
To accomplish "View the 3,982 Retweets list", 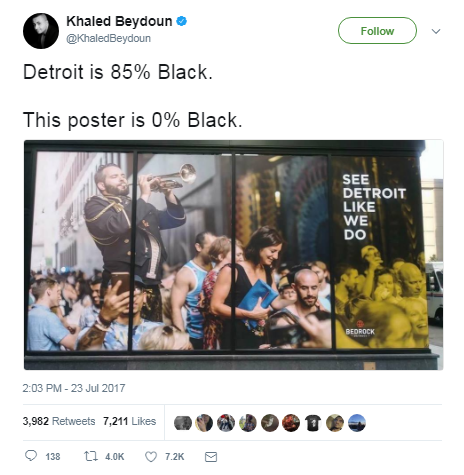I will coord(59,421).
